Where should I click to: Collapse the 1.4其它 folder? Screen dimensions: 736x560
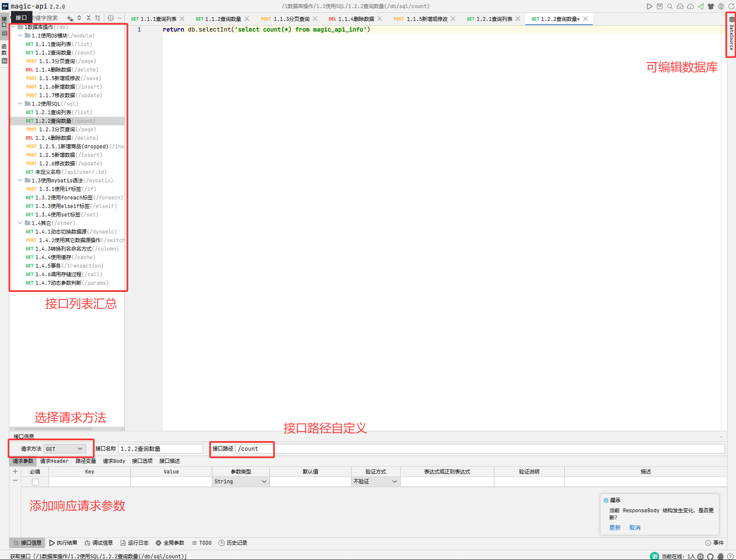20,223
